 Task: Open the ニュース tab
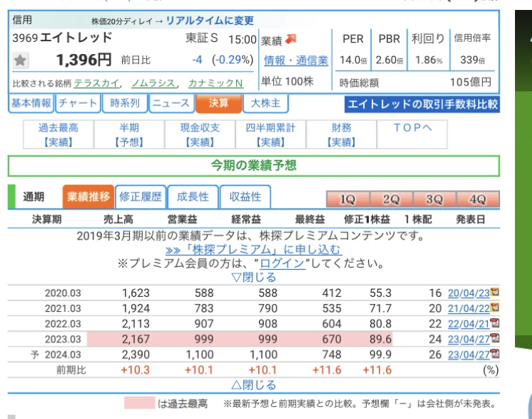coord(172,103)
